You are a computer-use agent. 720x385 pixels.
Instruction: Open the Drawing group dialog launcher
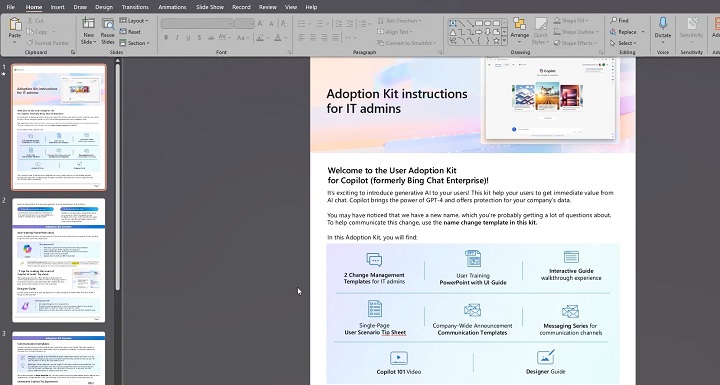tap(601, 52)
